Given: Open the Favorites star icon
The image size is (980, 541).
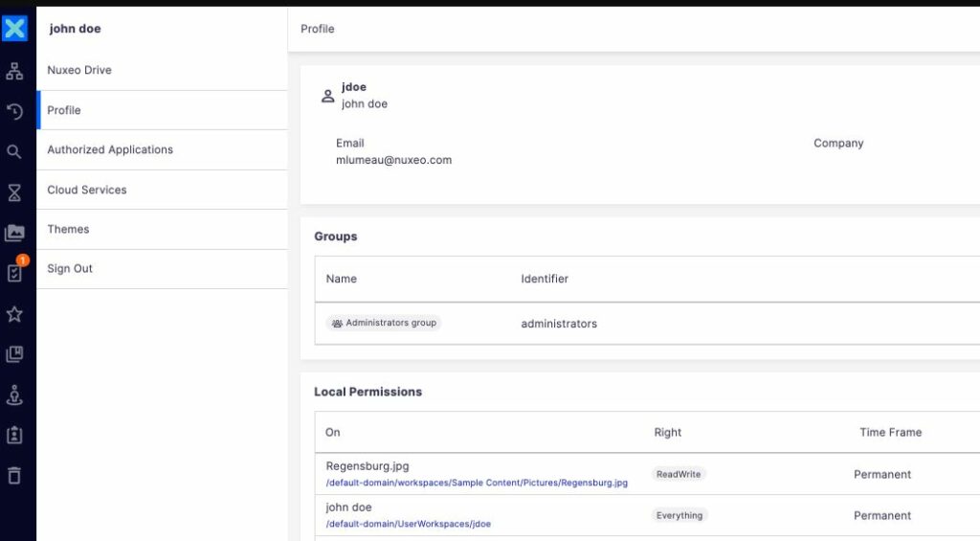Looking at the screenshot, I should tap(14, 314).
